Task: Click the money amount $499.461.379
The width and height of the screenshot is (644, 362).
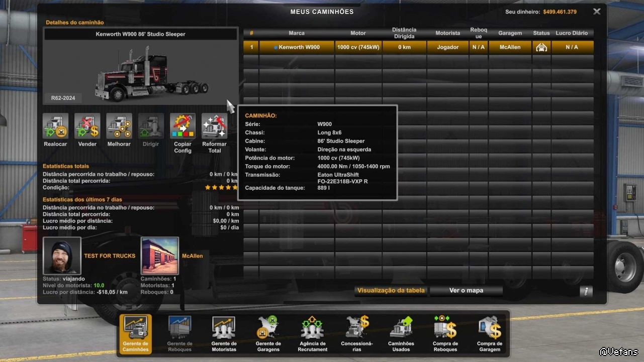Action: coord(560,12)
